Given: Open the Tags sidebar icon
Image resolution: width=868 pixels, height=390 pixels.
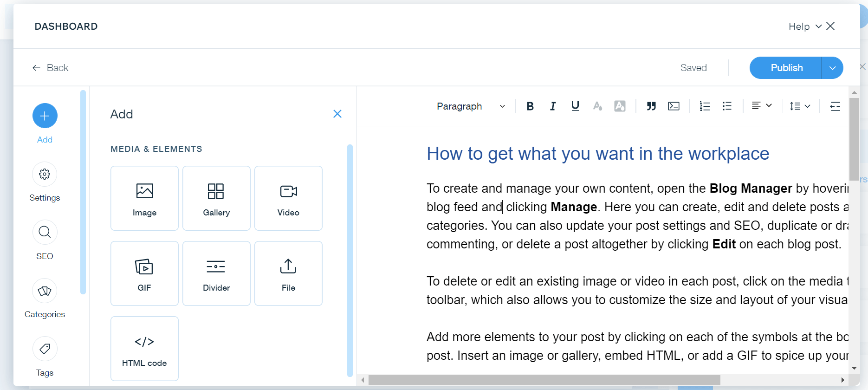Looking at the screenshot, I should point(45,349).
